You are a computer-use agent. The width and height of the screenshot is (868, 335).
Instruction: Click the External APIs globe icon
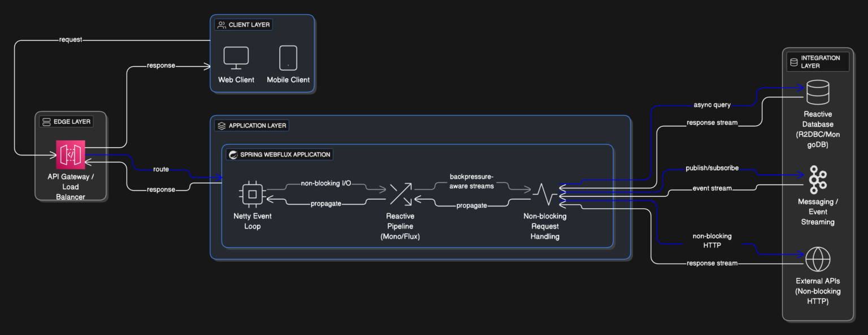pyautogui.click(x=817, y=260)
